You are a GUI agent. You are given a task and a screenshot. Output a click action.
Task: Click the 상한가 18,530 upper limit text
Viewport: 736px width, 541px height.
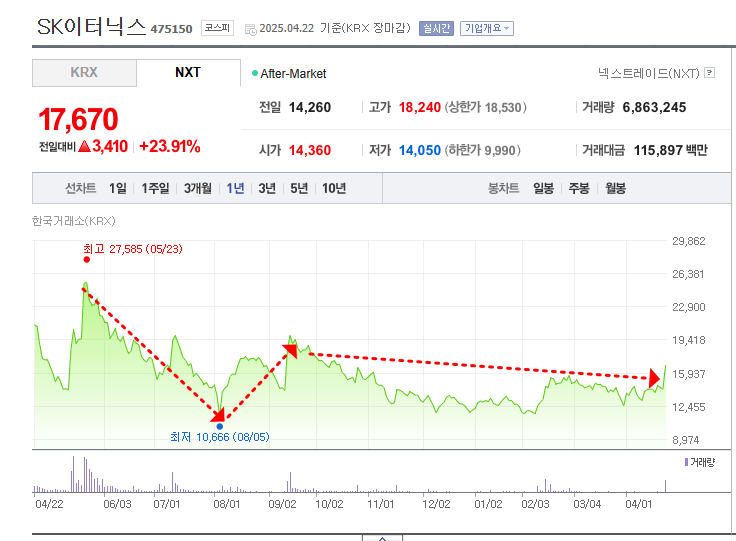coord(485,107)
